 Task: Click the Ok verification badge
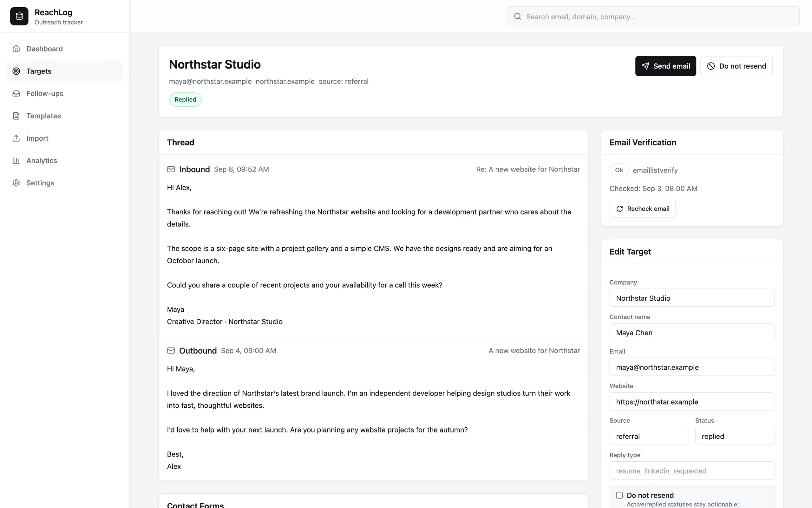point(619,170)
